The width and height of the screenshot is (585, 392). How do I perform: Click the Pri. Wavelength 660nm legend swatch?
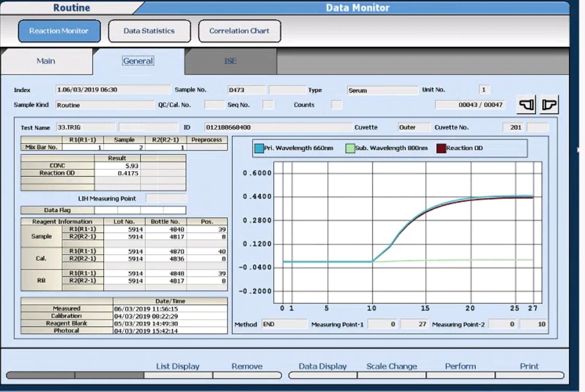[x=259, y=148]
